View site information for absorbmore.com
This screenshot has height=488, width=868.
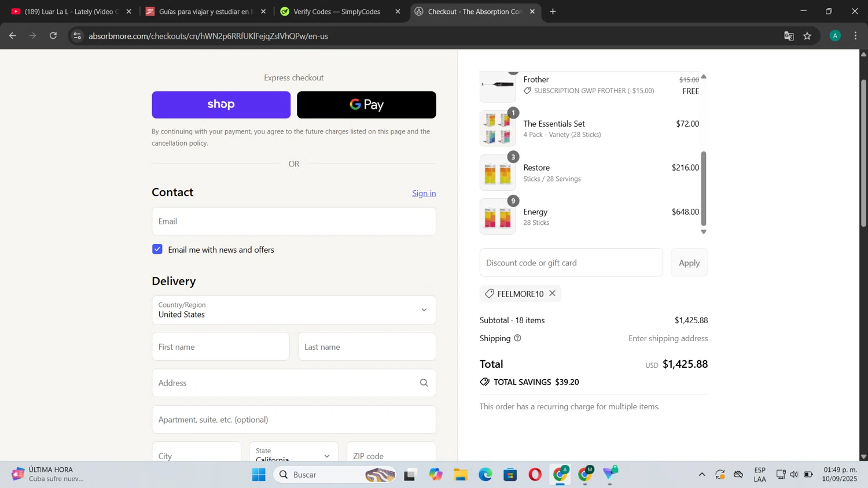click(77, 36)
